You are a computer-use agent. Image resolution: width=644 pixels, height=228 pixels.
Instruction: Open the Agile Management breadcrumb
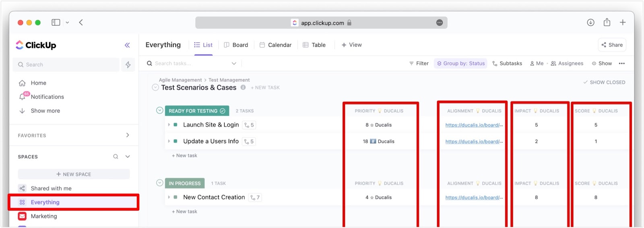pyautogui.click(x=180, y=80)
